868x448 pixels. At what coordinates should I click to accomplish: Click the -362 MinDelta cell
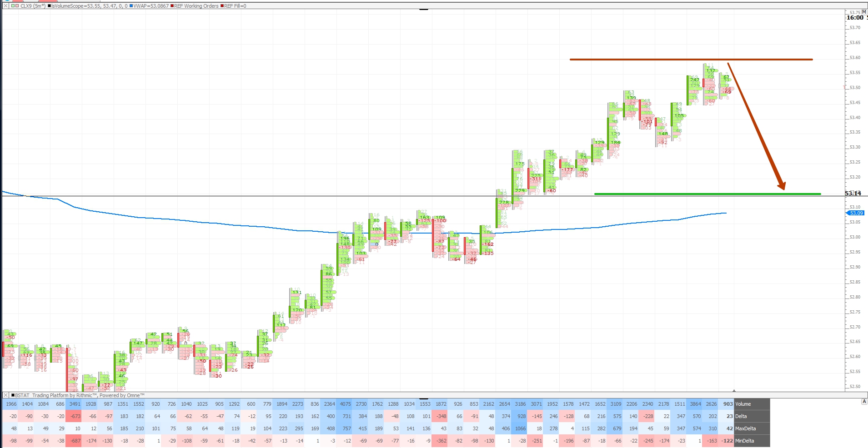click(x=440, y=441)
